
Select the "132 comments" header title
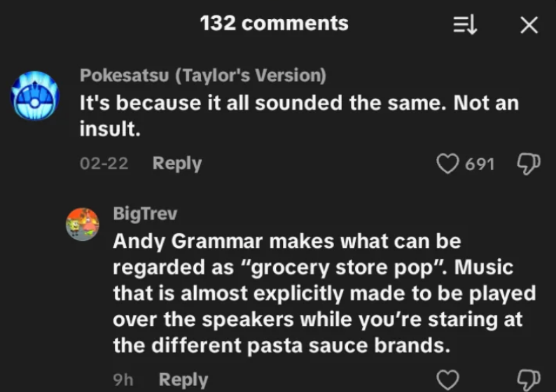point(274,24)
